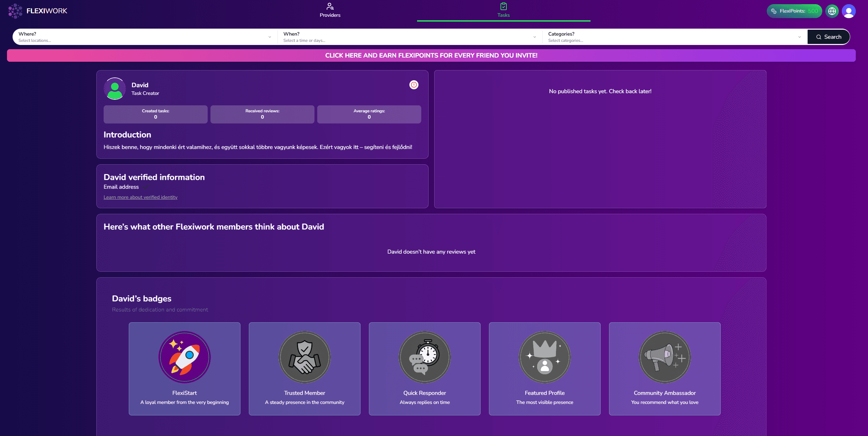Open the user account avatar menu
868x436 pixels.
[x=848, y=11]
